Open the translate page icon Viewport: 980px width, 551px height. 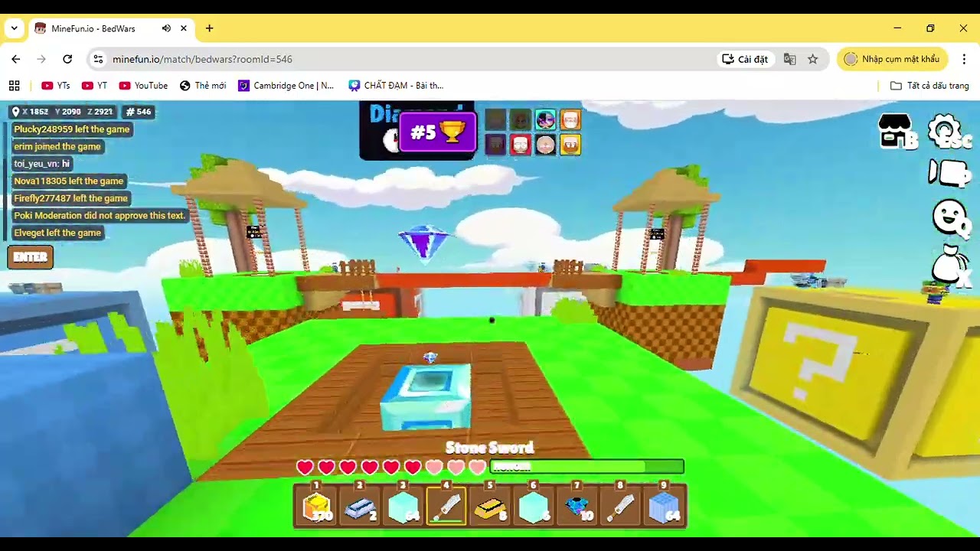(x=789, y=59)
